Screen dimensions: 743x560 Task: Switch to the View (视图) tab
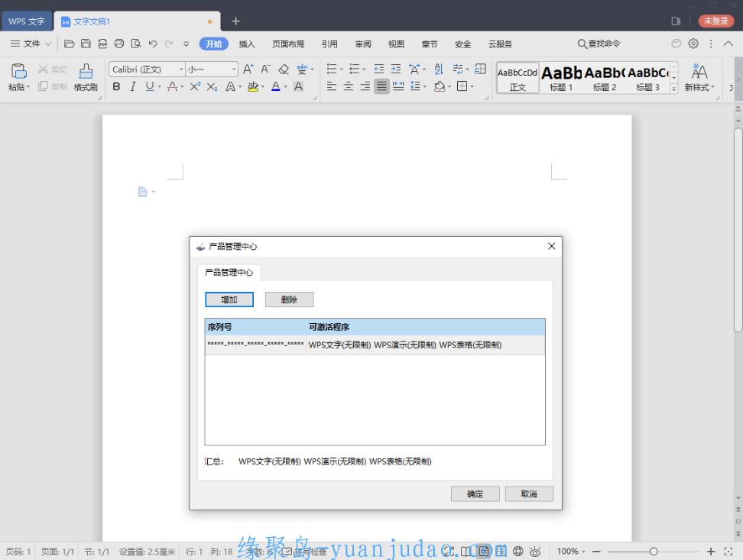coord(396,44)
